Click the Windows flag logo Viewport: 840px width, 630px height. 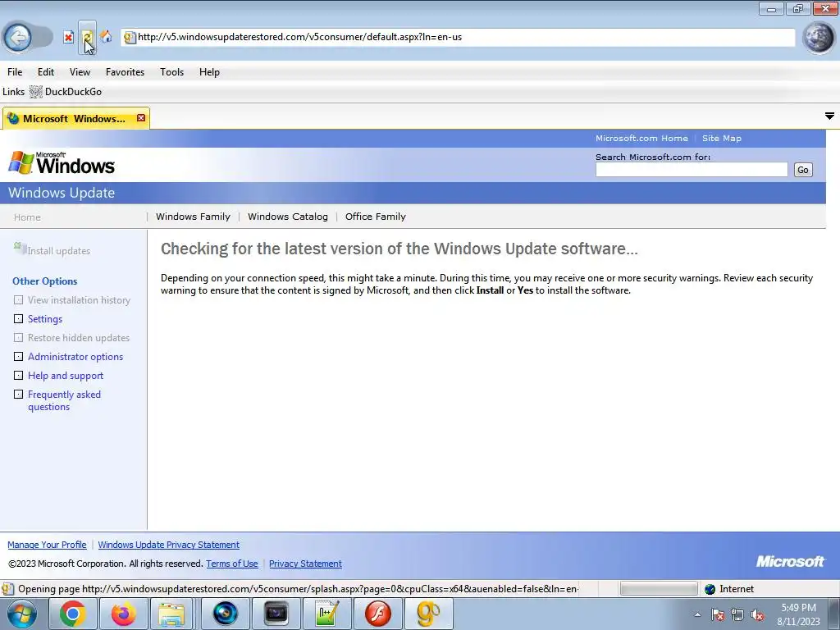(21, 162)
